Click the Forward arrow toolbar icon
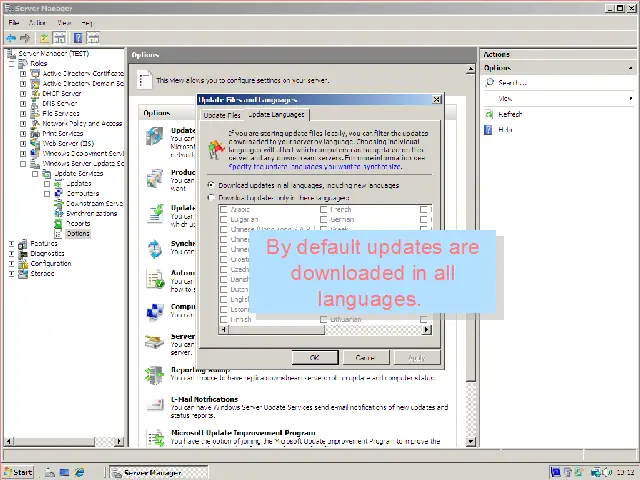This screenshot has width=640, height=480. point(25,38)
